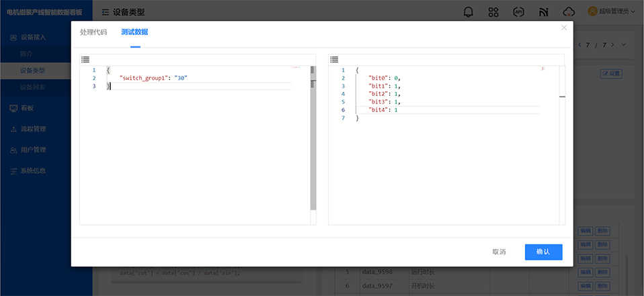Screen dimensions: 644x296
Task: Select the 测试数据 tab
Action: [x=134, y=32]
